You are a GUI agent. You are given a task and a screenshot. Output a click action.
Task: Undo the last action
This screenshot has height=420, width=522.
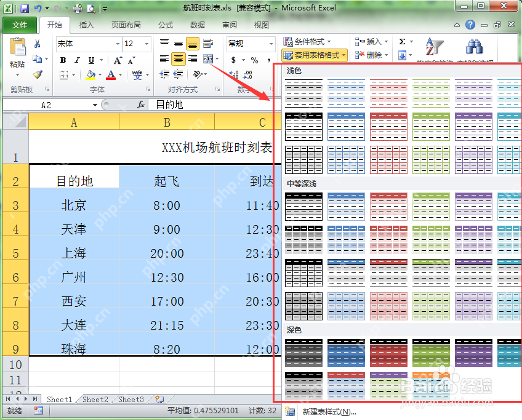[38, 9]
